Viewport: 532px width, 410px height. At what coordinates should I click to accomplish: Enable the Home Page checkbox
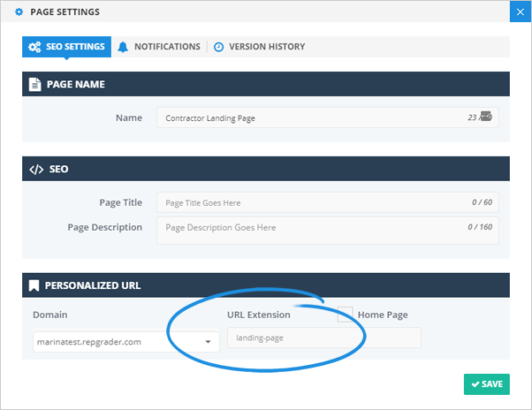[345, 314]
